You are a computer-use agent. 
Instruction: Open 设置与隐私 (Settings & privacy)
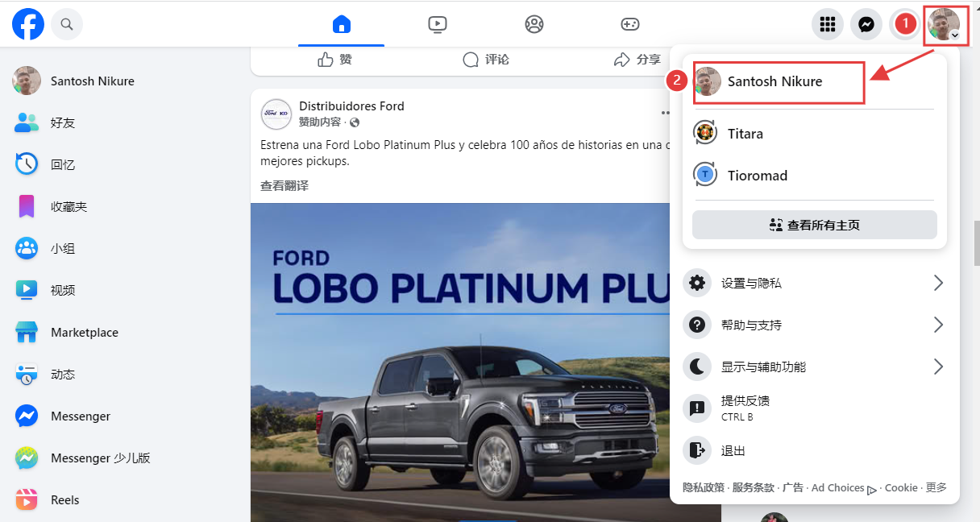click(815, 283)
